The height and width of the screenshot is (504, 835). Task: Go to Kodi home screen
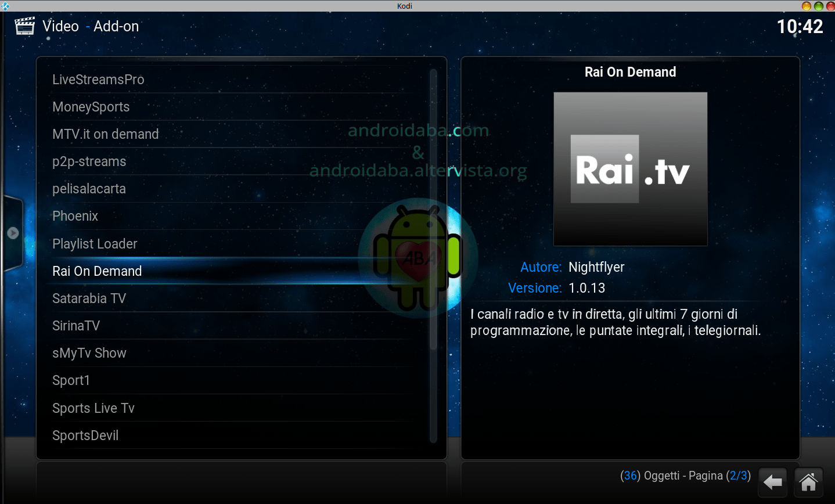pos(808,482)
